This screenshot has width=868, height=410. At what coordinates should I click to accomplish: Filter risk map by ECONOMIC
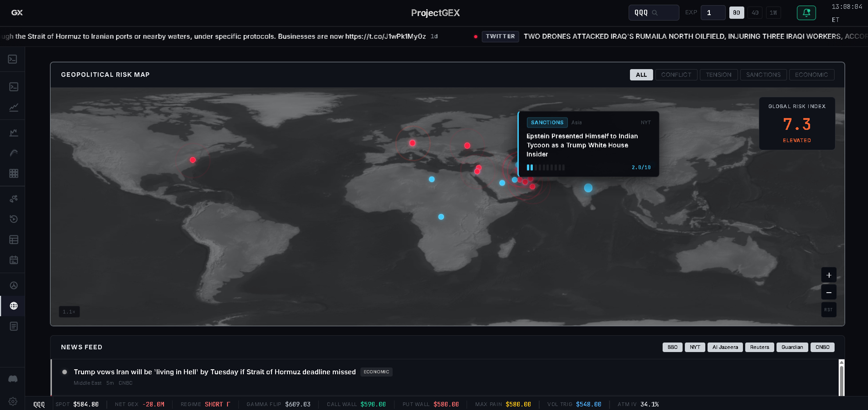pyautogui.click(x=811, y=75)
